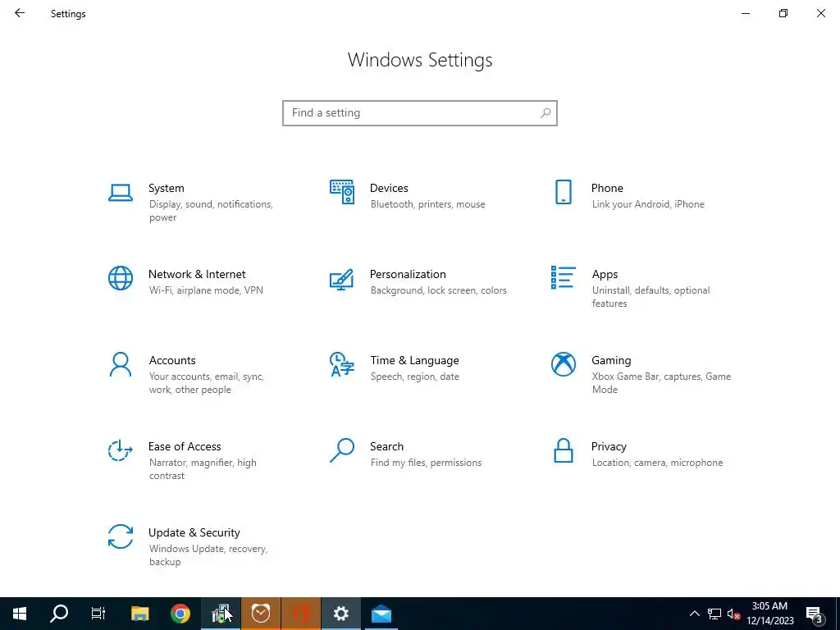Click 'Speech, region, date' description
Viewport: 840px width, 630px height.
(414, 377)
